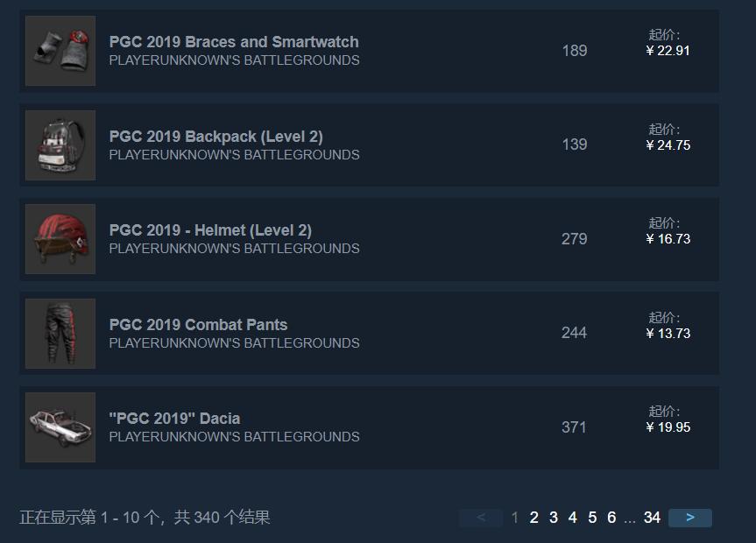
Task: Click the ¥ 22.91 starting price
Action: [x=668, y=51]
